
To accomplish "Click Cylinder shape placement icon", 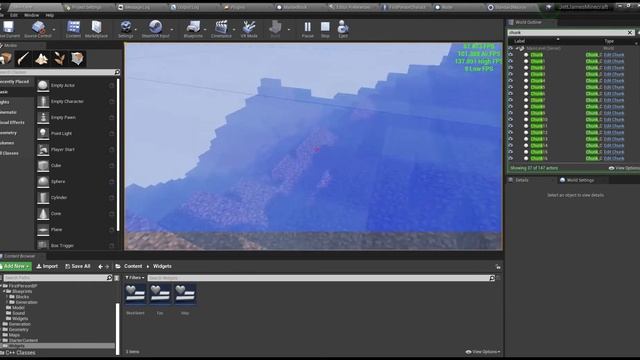I will tap(43, 198).
